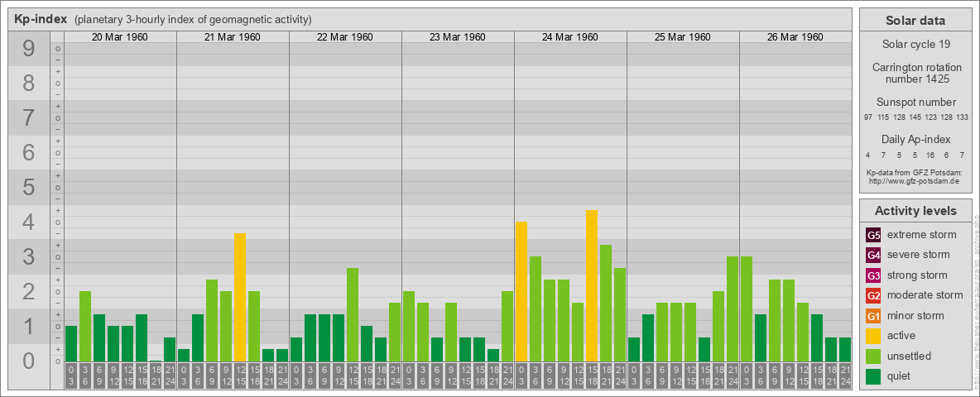The height and width of the screenshot is (397, 980).
Task: Open the gfz-potsdam.de link
Action: 915,181
